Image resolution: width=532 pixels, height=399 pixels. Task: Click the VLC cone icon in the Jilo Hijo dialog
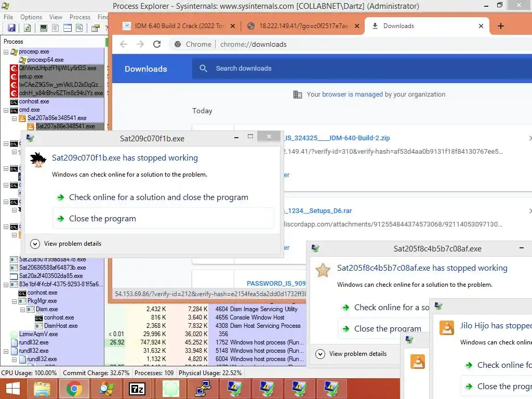[x=446, y=328]
